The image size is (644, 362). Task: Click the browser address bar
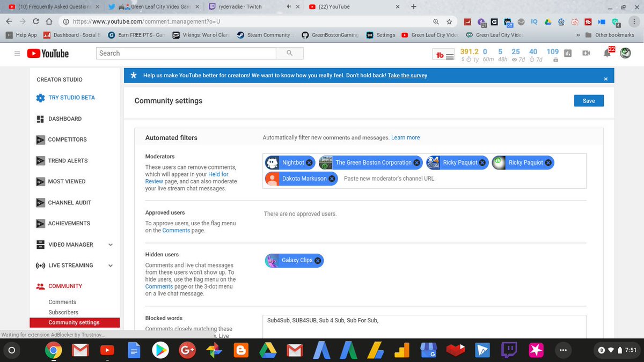pos(247,21)
